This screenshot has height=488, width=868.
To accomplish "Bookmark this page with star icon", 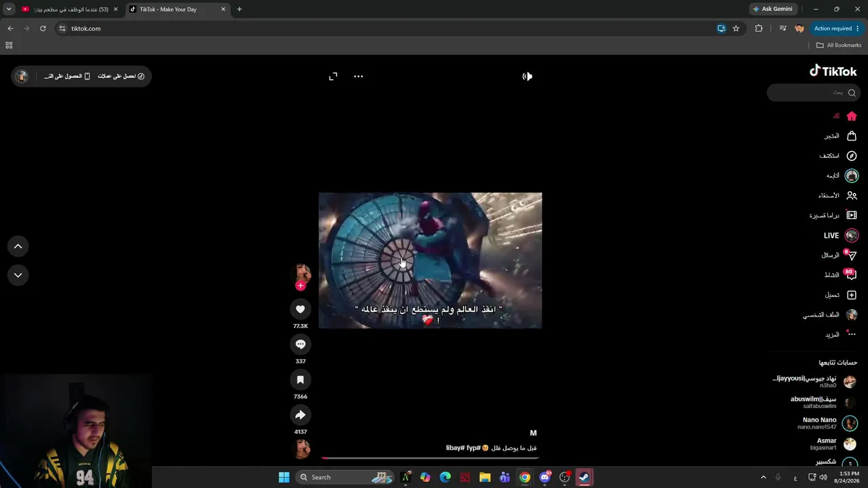I will pos(736,28).
